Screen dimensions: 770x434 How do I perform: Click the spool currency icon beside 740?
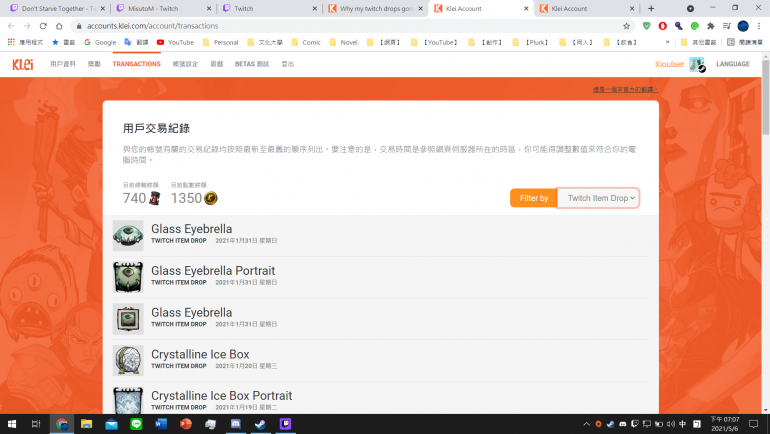155,198
